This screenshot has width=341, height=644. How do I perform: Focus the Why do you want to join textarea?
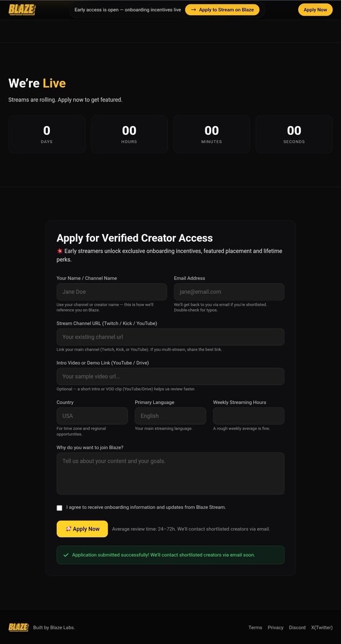(171, 473)
